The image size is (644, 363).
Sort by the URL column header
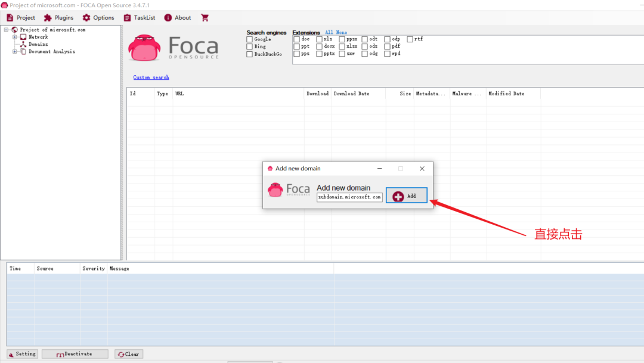(x=238, y=94)
